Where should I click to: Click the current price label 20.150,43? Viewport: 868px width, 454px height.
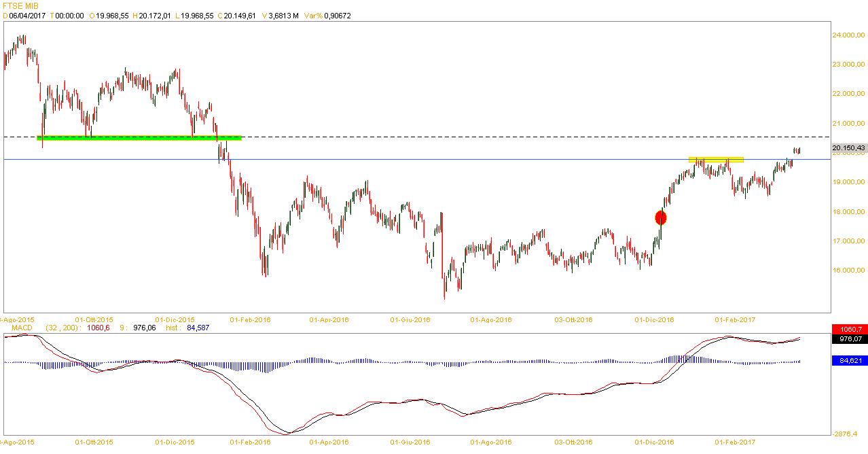coord(848,147)
